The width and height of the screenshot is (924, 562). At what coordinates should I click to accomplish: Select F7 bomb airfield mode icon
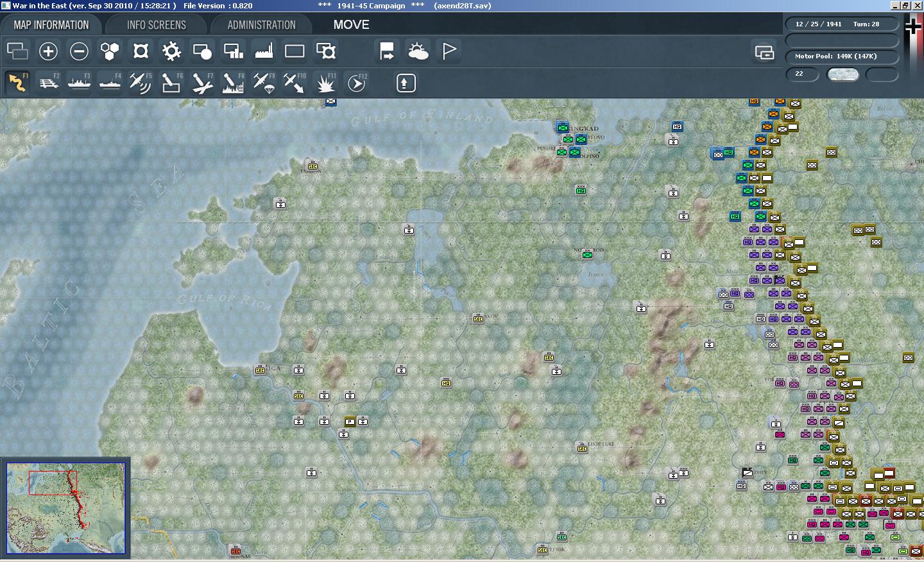coord(202,83)
